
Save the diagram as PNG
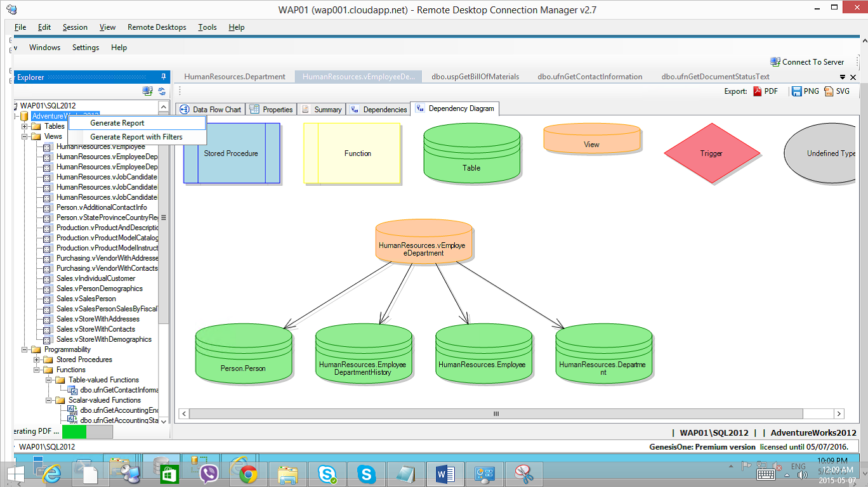tap(805, 91)
